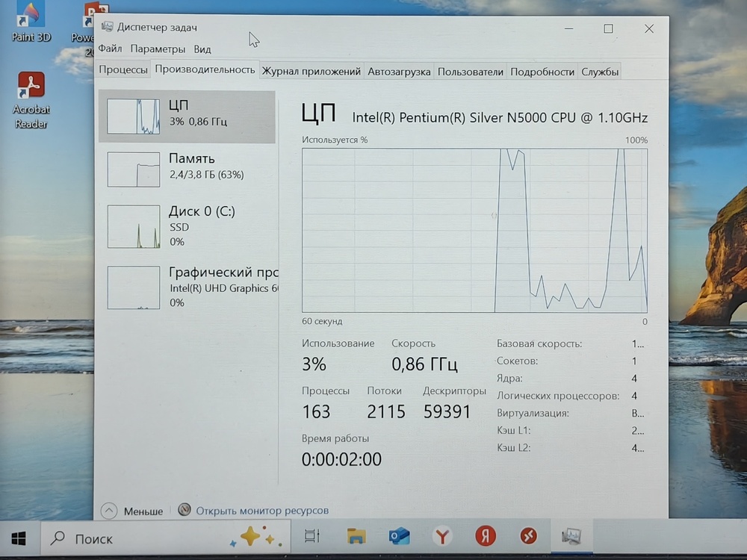Select Диск 0 (C:) in the sidebar
Viewport: 747px width, 560px height.
(187, 226)
